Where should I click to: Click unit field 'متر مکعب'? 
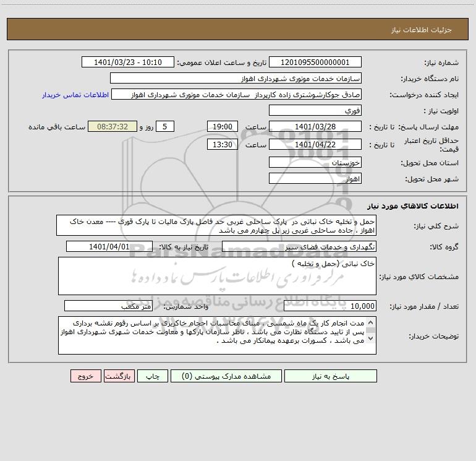click(x=108, y=306)
